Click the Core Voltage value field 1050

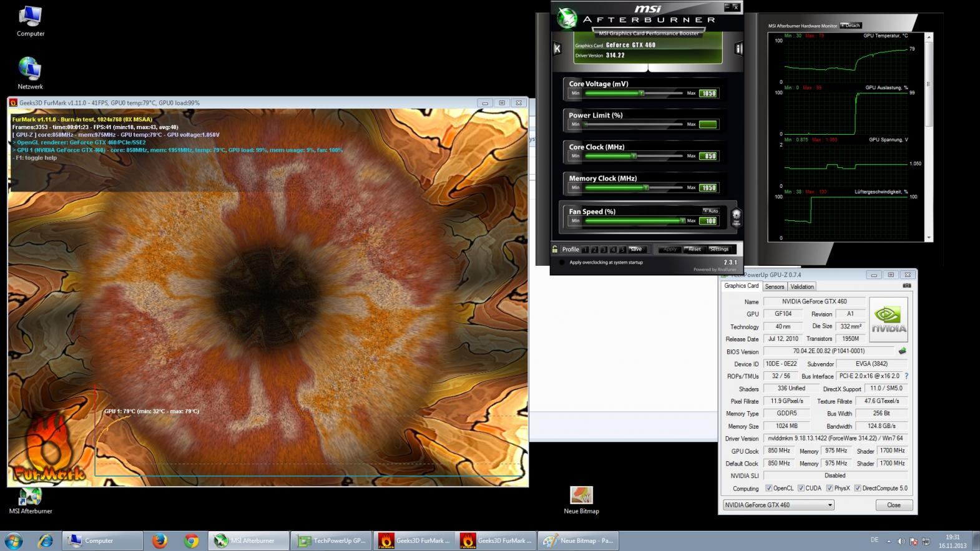(x=708, y=93)
